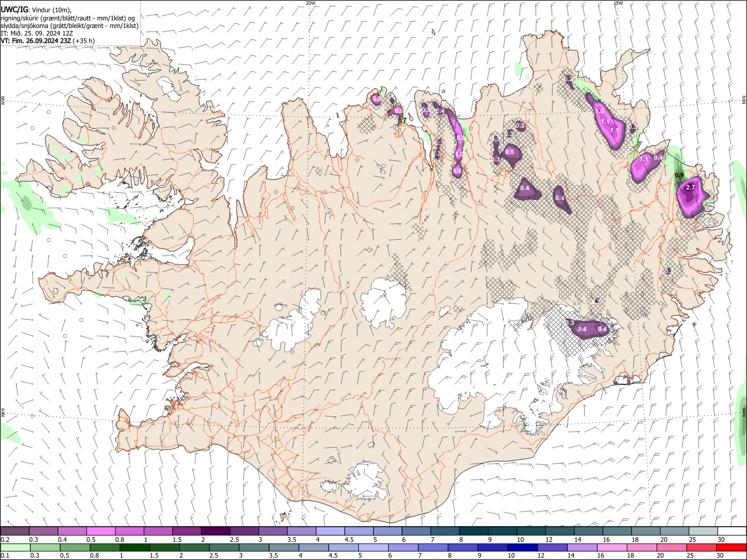Click the '4.5' label under the upper legend row
This screenshot has height=560, width=747.
pos(349,540)
